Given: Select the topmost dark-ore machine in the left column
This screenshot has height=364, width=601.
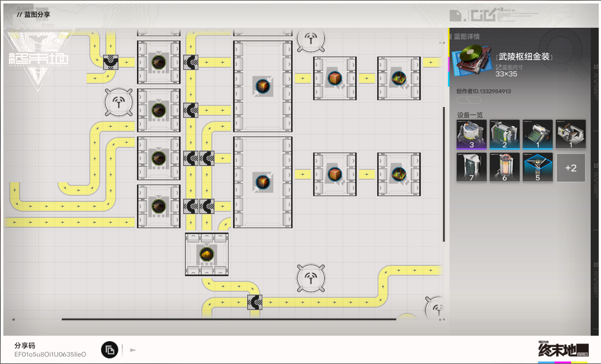Looking at the screenshot, I should tap(159, 62).
